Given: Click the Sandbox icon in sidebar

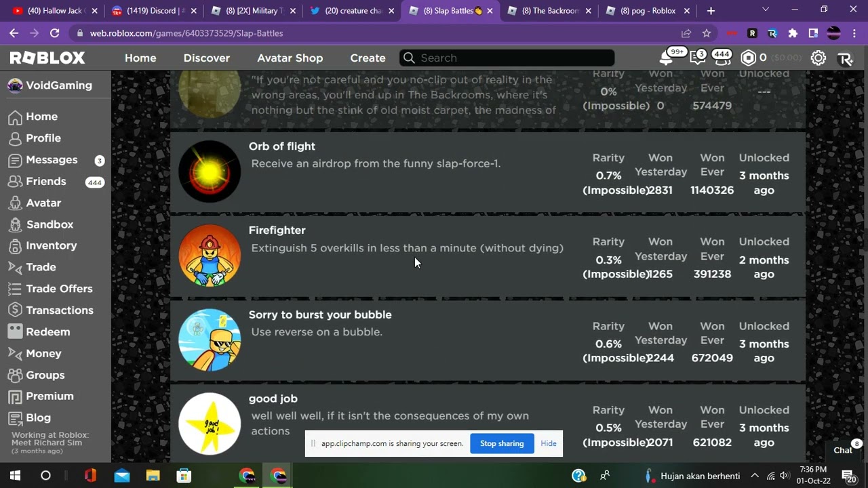Looking at the screenshot, I should click(16, 224).
